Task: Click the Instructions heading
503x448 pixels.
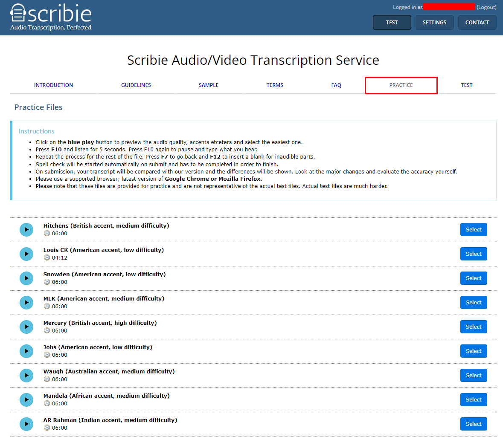Action: coord(37,131)
